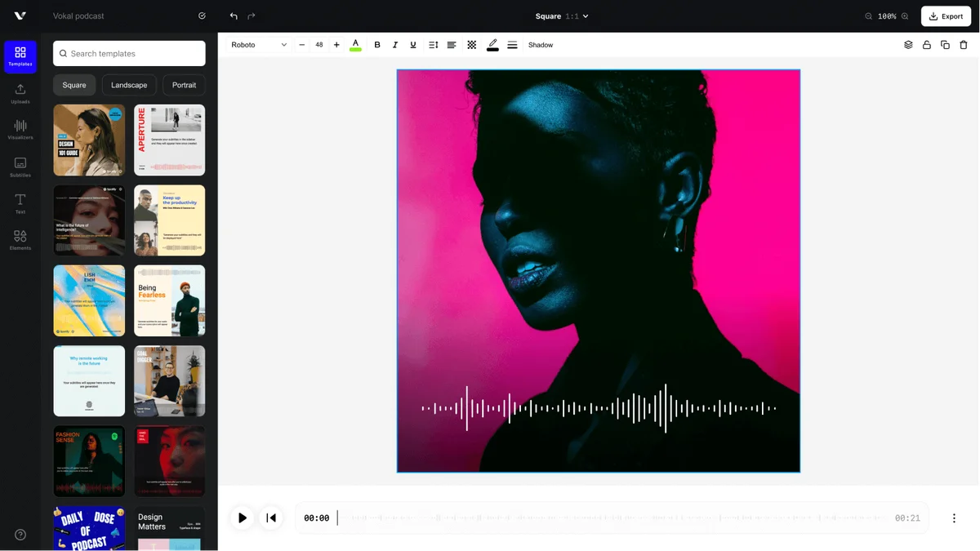Open the layers stack icon
The height and width of the screenshot is (551, 980).
coord(908,45)
